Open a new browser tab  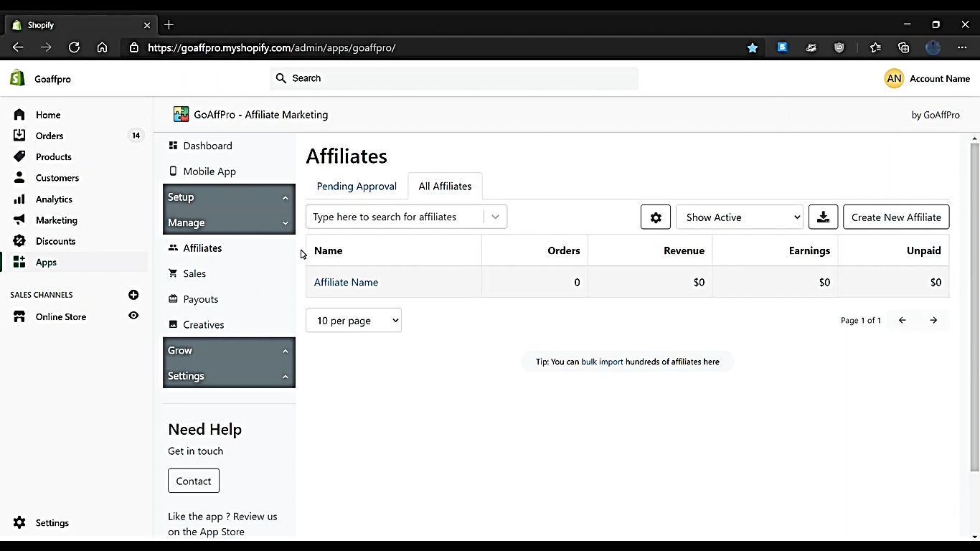tap(169, 24)
